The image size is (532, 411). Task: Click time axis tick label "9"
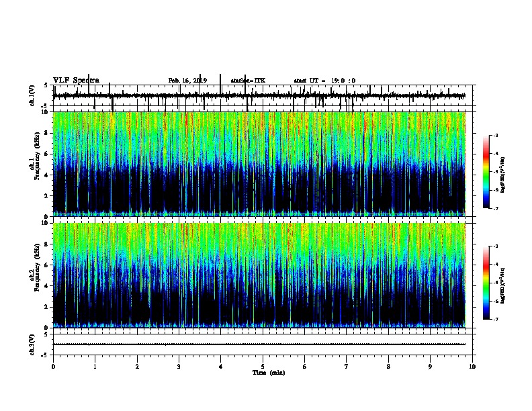(x=430, y=367)
